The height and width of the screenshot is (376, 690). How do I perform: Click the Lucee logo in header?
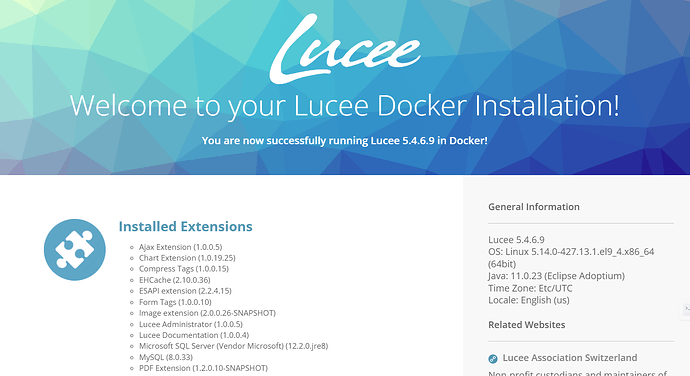click(x=345, y=48)
